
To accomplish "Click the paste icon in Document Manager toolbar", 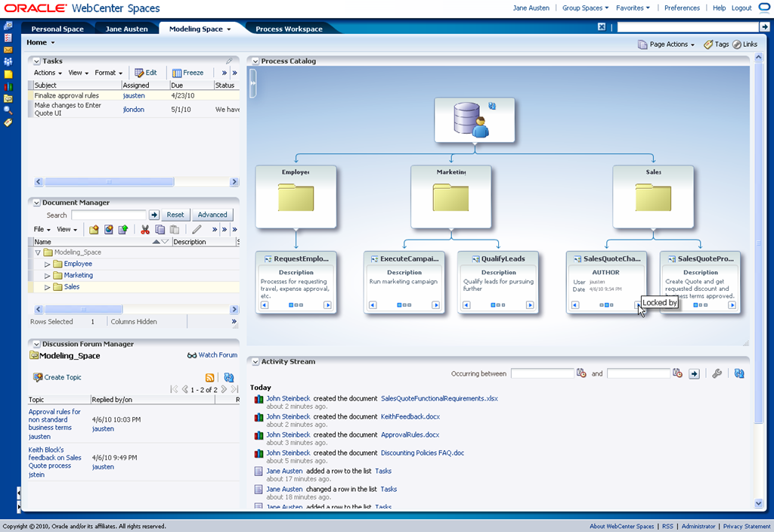I will pyautogui.click(x=175, y=230).
